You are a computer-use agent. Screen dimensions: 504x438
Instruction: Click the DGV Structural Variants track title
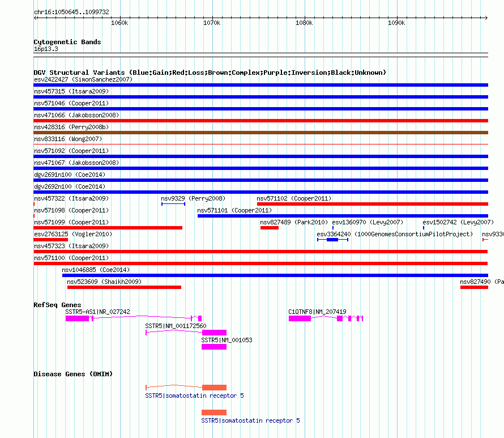pyautogui.click(x=210, y=73)
